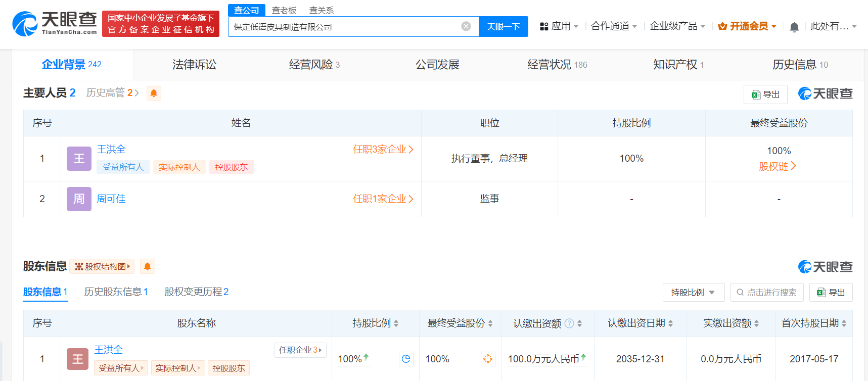Open 任职1家企业 link for 周可佳
This screenshot has height=381, width=868.
click(383, 199)
